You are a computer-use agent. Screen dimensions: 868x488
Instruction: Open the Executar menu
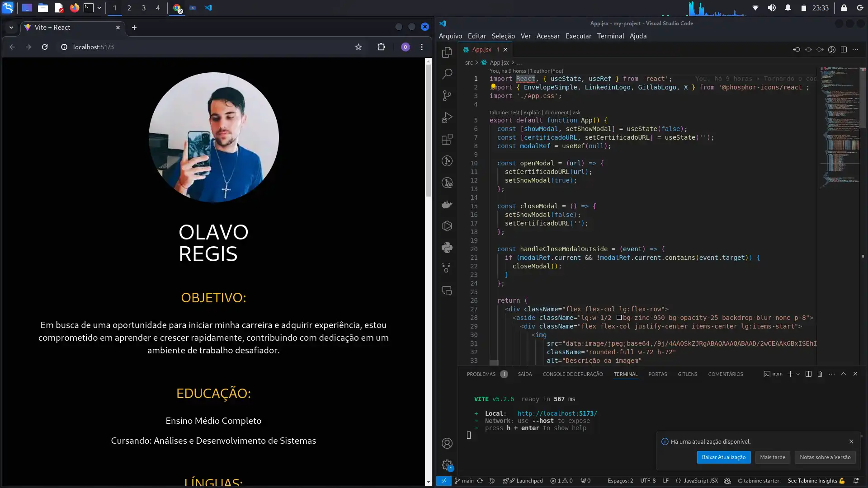point(578,36)
